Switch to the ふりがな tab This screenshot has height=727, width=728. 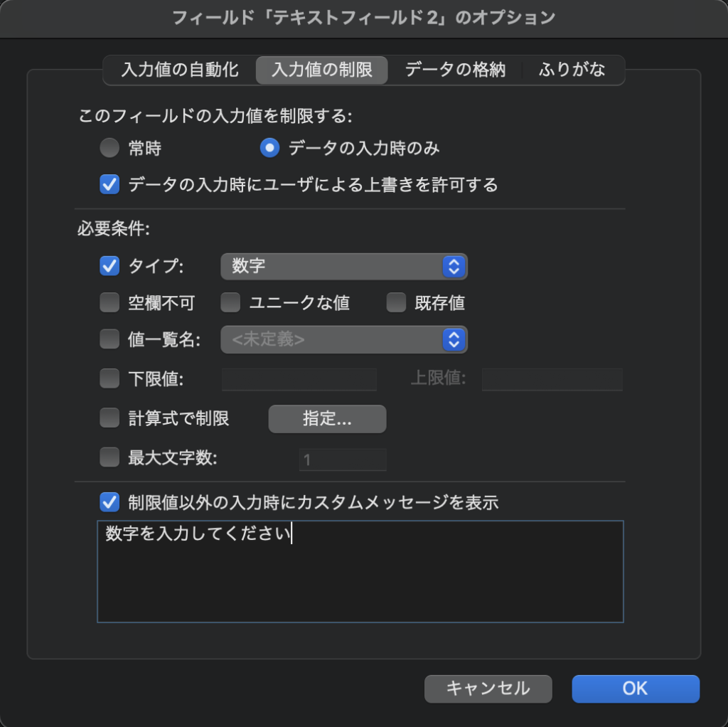(x=572, y=70)
